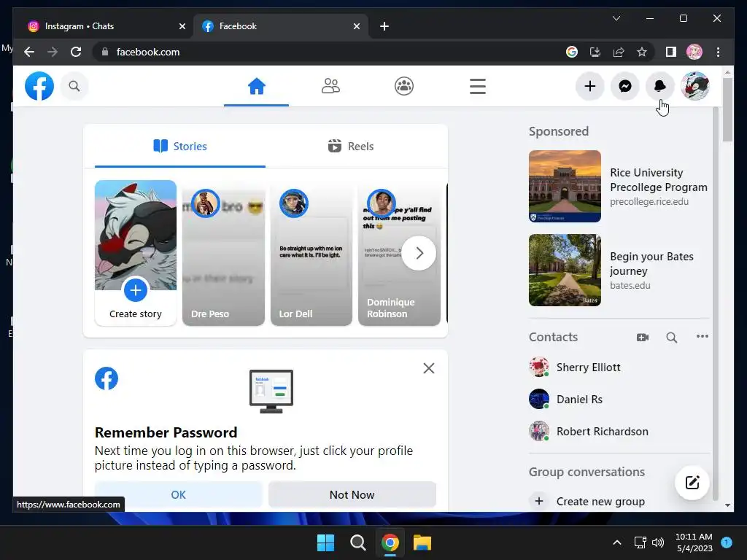Open the Notifications bell
The width and height of the screenshot is (747, 560).
pyautogui.click(x=659, y=86)
